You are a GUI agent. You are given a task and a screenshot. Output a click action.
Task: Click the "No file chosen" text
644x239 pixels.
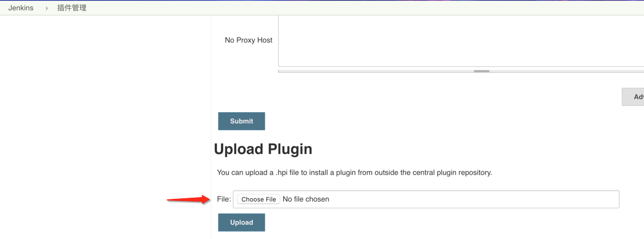point(306,199)
